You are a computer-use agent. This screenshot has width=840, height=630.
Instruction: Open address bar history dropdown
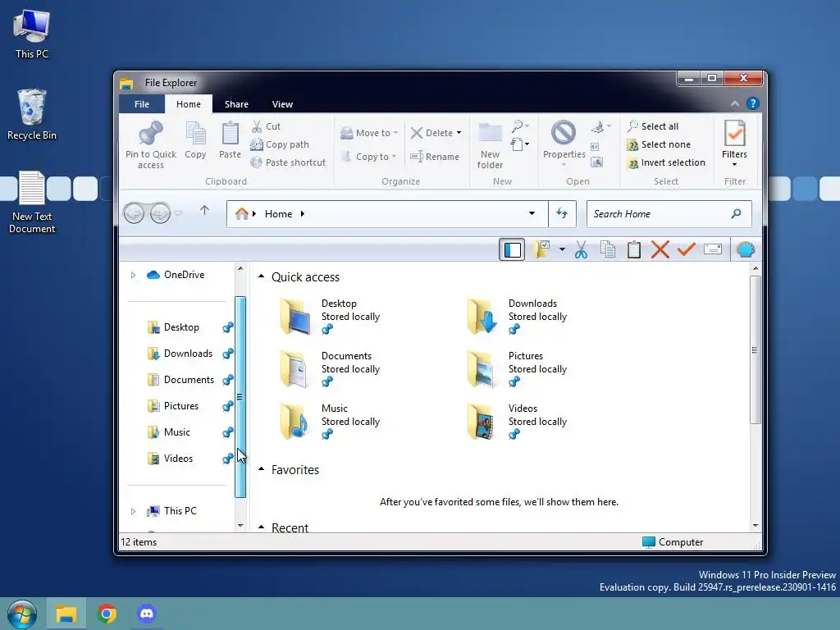pyautogui.click(x=532, y=214)
